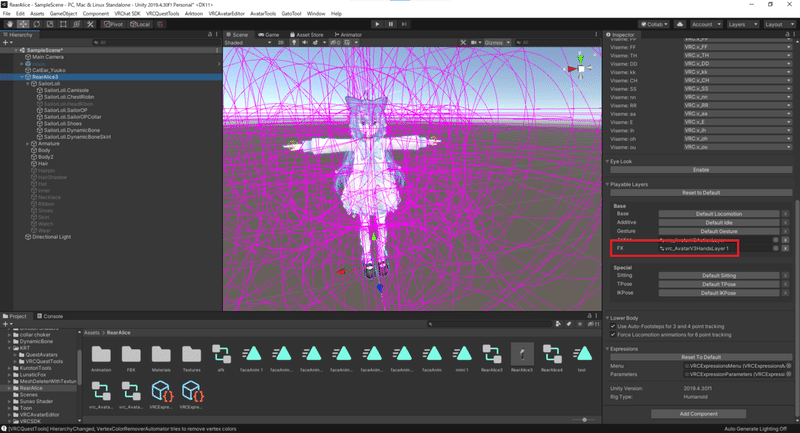Open the Shaded draw mode dropdown
Image resolution: width=800 pixels, height=433 pixels.
247,42
